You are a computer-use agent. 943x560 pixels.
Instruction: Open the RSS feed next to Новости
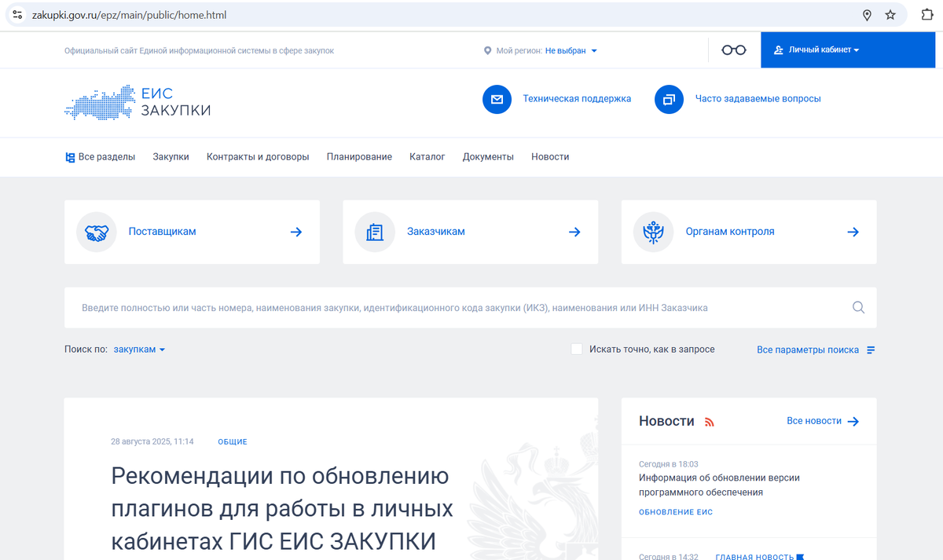710,421
